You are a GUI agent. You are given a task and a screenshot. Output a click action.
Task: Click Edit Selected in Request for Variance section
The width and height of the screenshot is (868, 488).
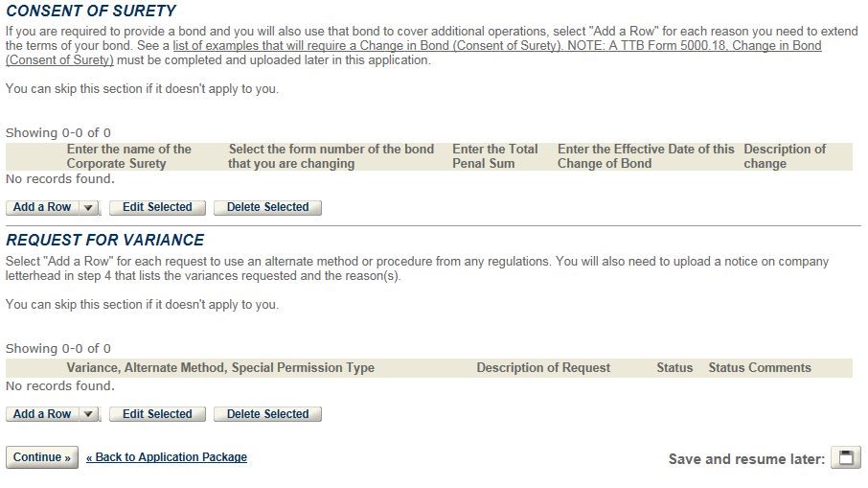pyautogui.click(x=157, y=414)
